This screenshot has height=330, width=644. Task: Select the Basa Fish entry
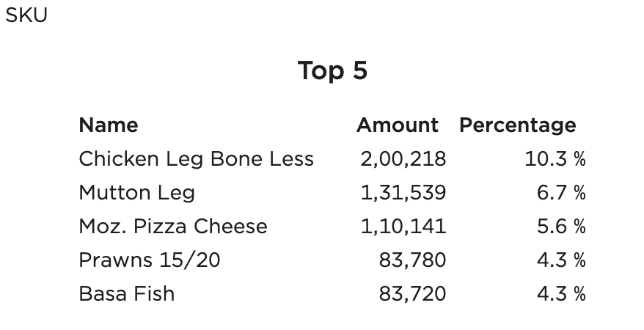point(126,294)
